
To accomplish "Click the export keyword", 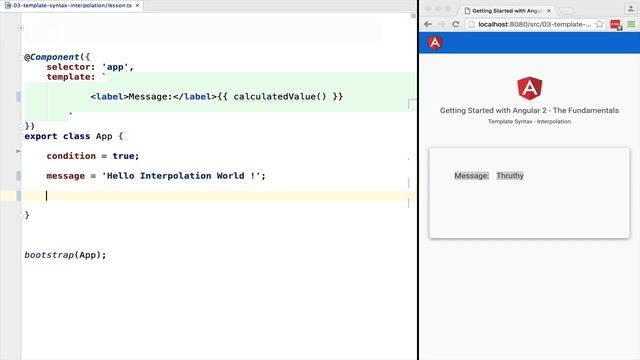I will [41, 136].
